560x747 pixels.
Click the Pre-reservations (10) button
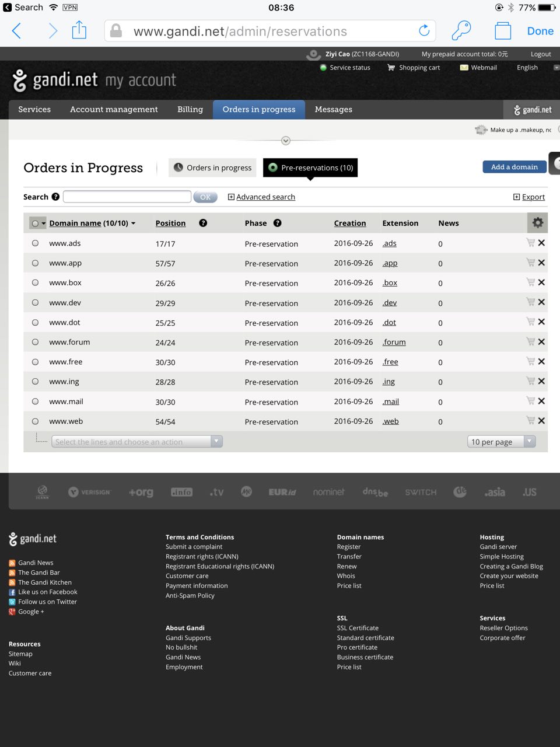[310, 167]
